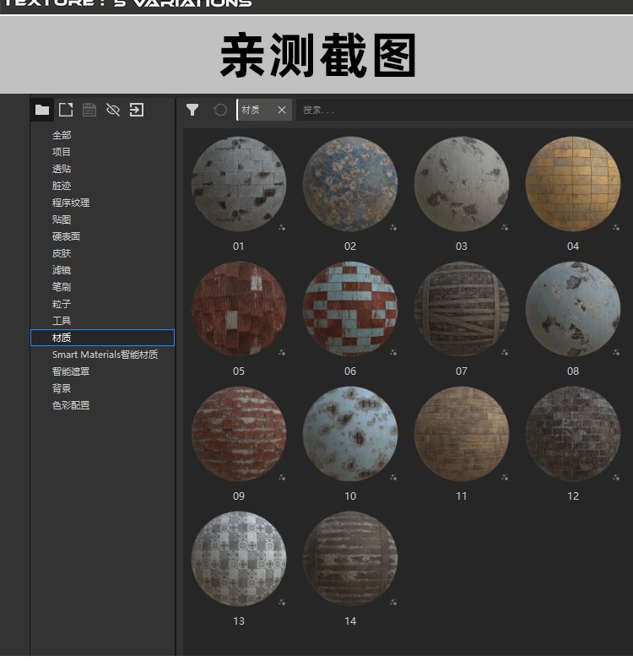The width and height of the screenshot is (633, 672).
Task: Click the dots badge on material 02
Action: (393, 227)
